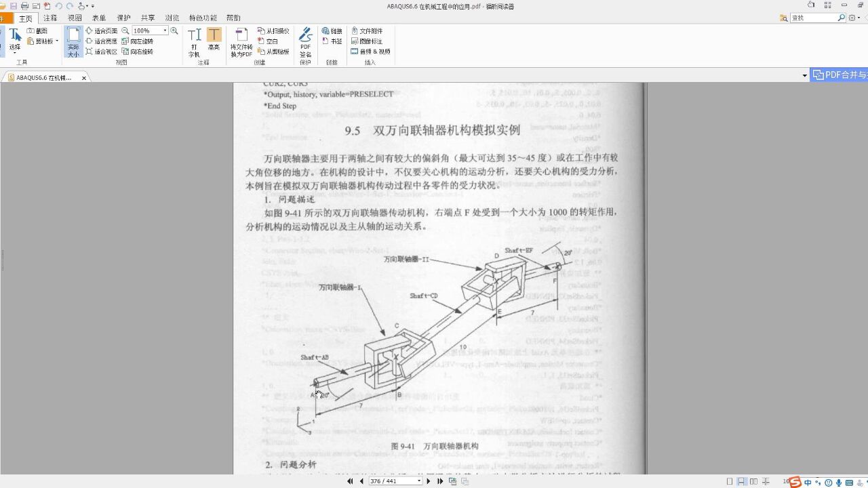
Task: Enable 适合页面 fit page view
Action: [x=106, y=30]
